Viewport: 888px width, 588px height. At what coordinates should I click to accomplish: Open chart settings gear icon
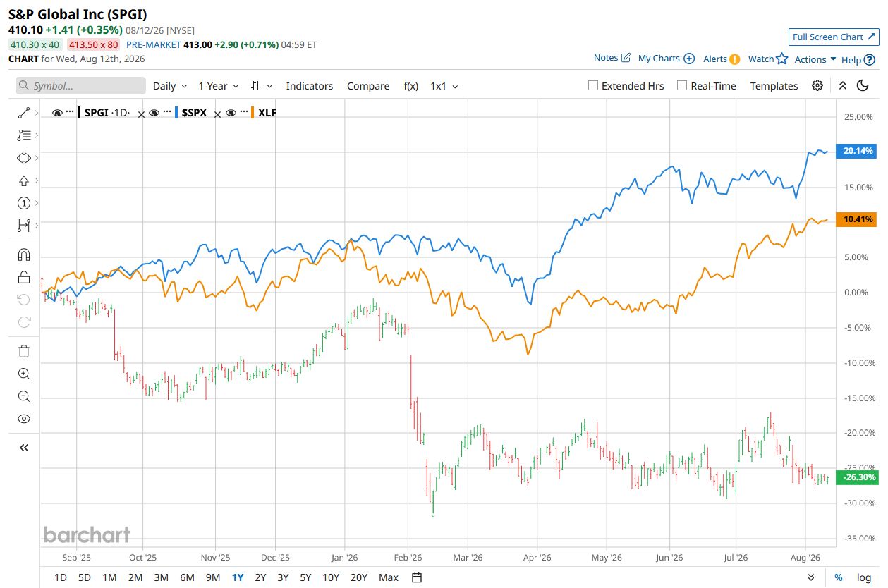tap(817, 85)
